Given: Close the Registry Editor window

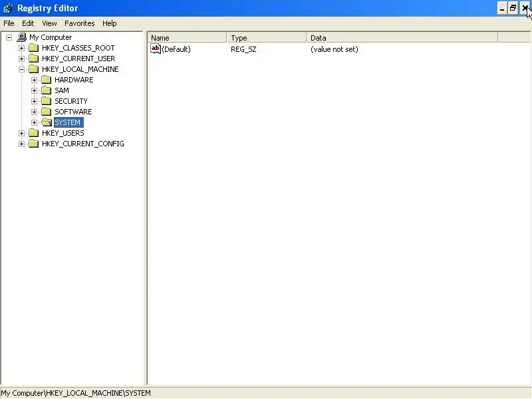Looking at the screenshot, I should pos(525,8).
